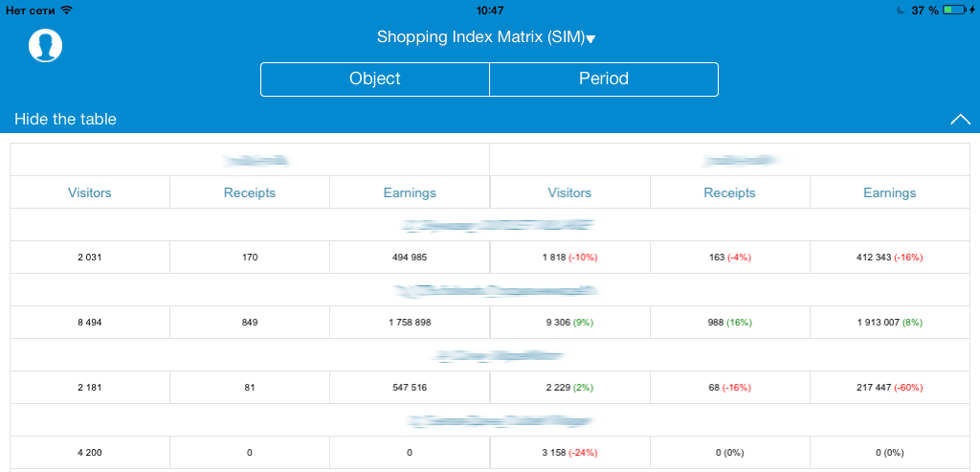
Task: Select the right Earnings column header
Action: (x=890, y=192)
